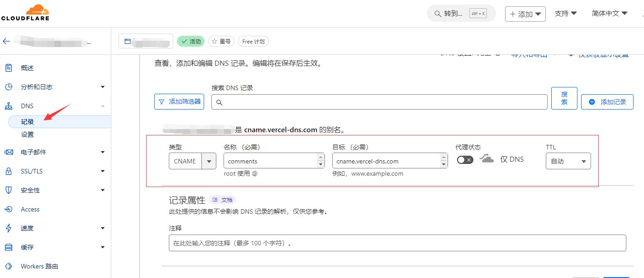Select 记录 under DNS

tap(27, 122)
